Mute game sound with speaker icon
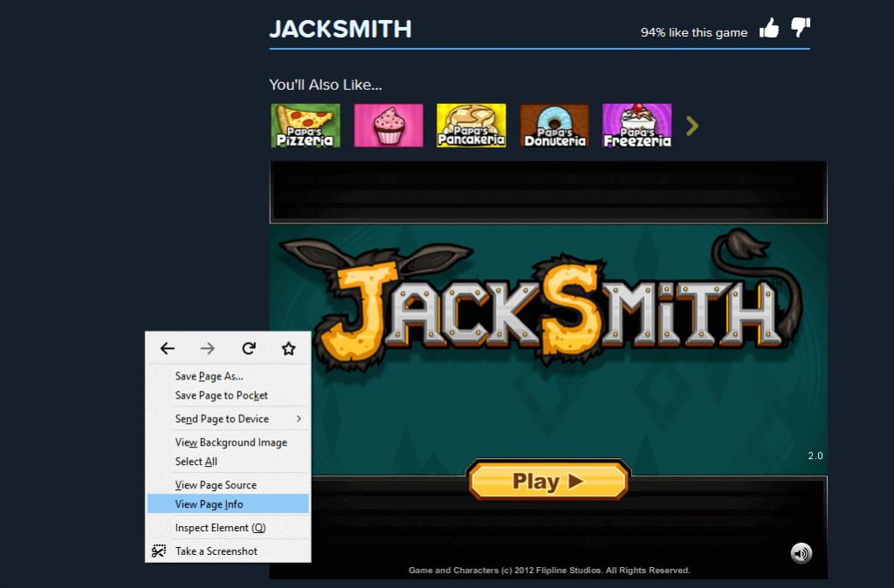Image resolution: width=894 pixels, height=588 pixels. tap(801, 553)
